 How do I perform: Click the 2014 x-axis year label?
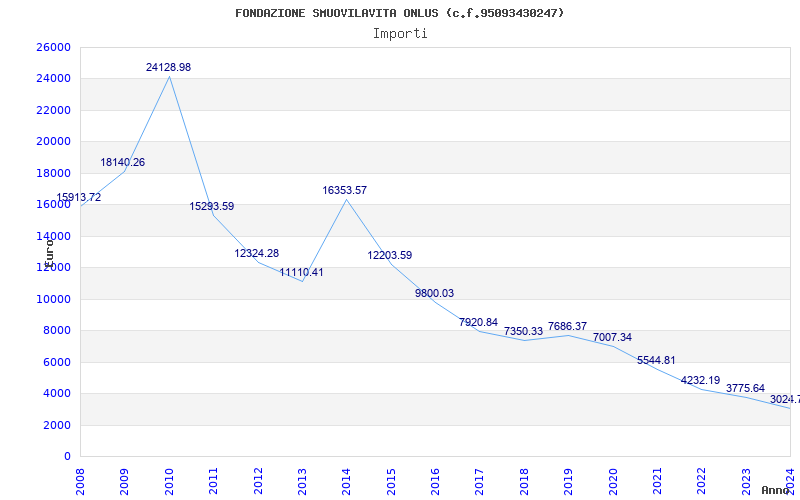tap(346, 480)
